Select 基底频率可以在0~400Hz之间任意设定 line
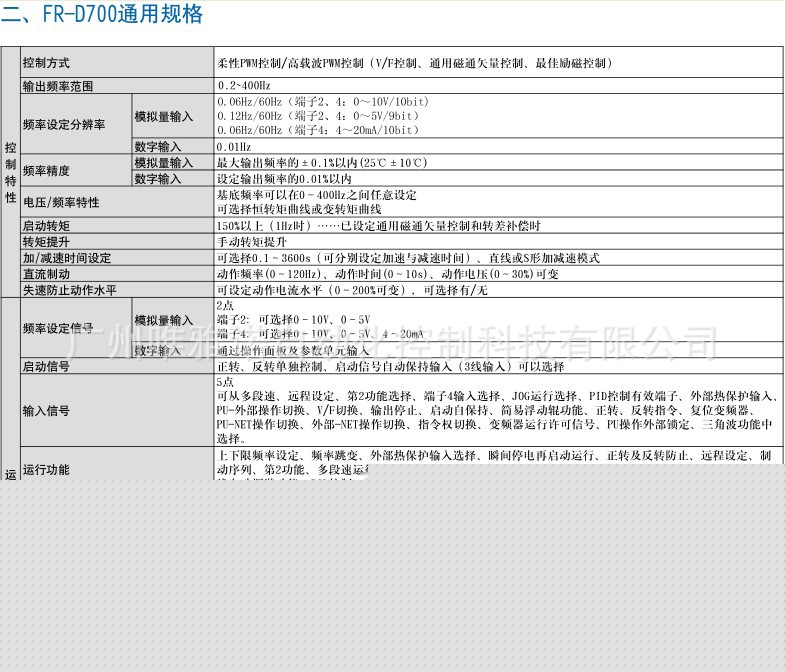Image resolution: width=785 pixels, height=672 pixels. tap(316, 195)
